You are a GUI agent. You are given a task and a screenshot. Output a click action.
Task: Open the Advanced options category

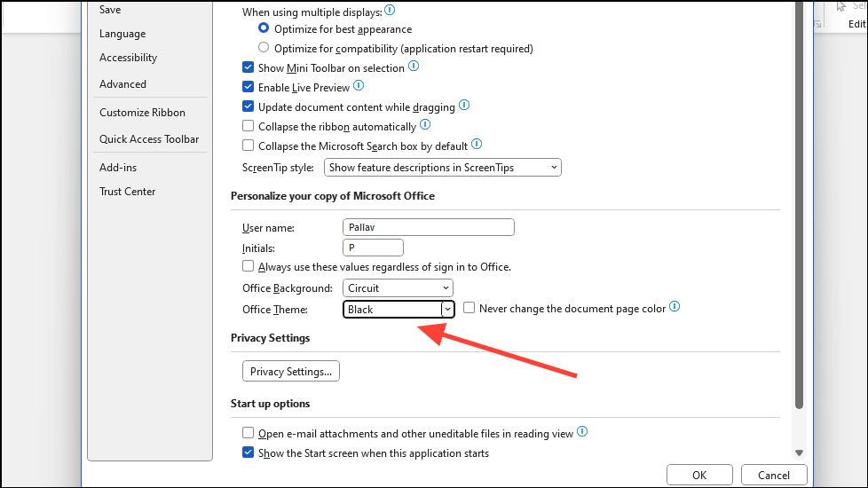tap(122, 84)
